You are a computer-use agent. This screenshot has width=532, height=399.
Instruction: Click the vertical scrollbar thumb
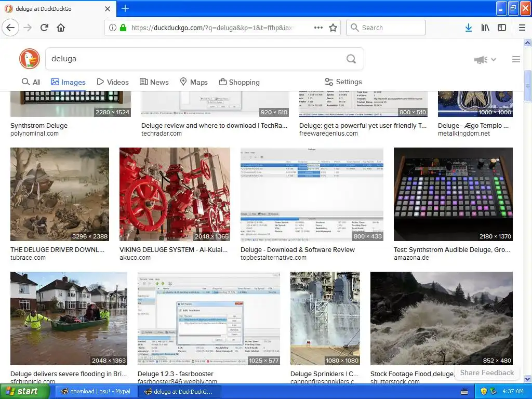pyautogui.click(x=528, y=86)
